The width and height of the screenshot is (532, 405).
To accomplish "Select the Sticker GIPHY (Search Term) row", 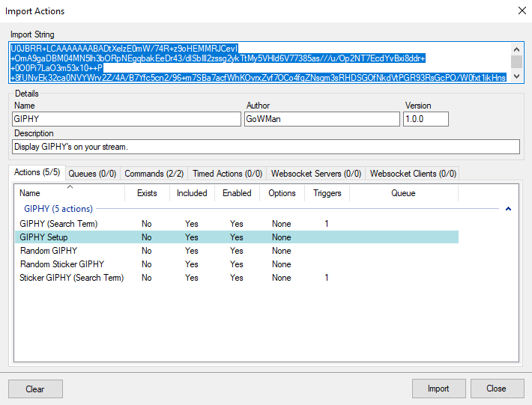I will [x=237, y=278].
